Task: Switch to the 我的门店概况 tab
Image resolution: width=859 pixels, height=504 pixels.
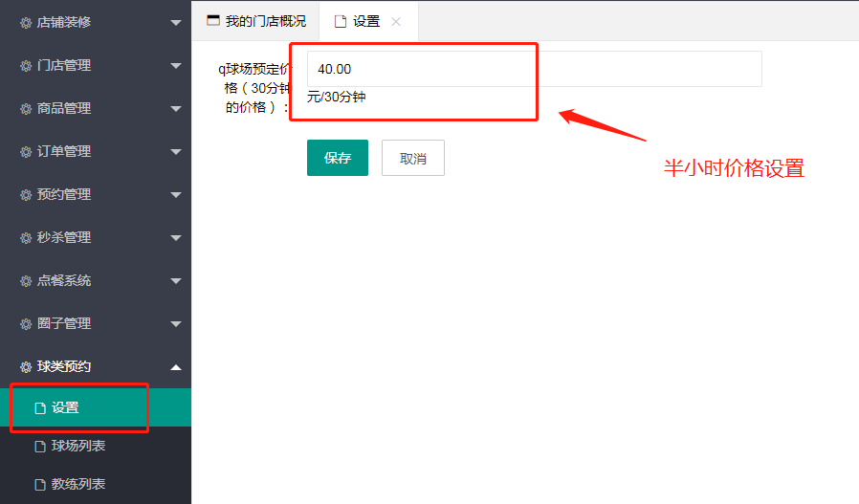Action: [x=256, y=21]
